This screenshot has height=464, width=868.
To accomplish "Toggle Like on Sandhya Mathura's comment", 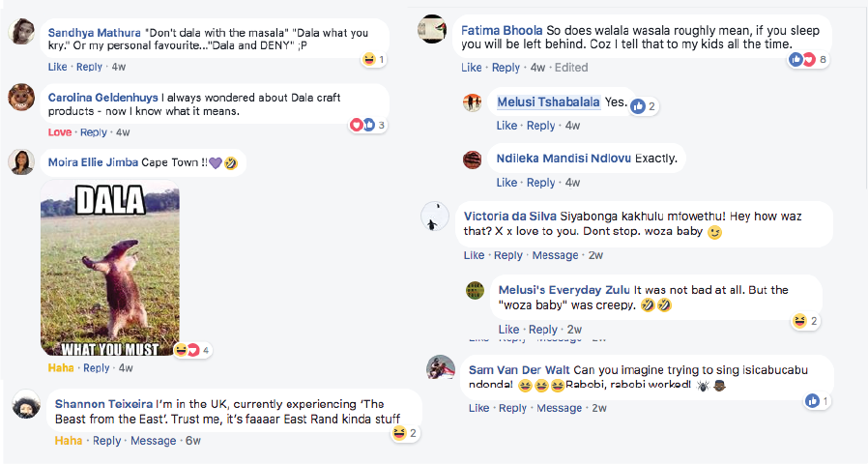I will (x=57, y=67).
